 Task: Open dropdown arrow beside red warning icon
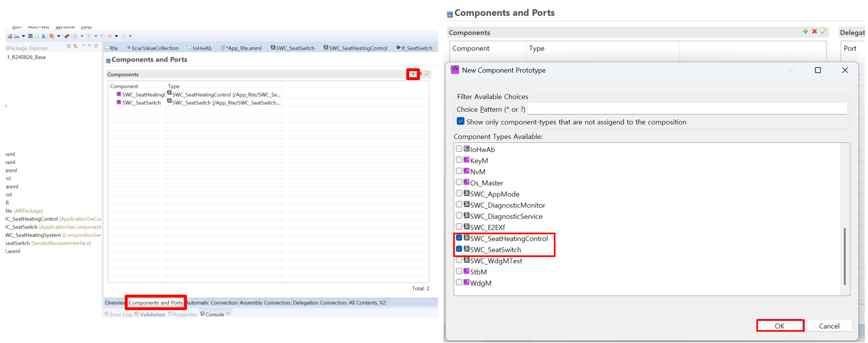point(59,36)
